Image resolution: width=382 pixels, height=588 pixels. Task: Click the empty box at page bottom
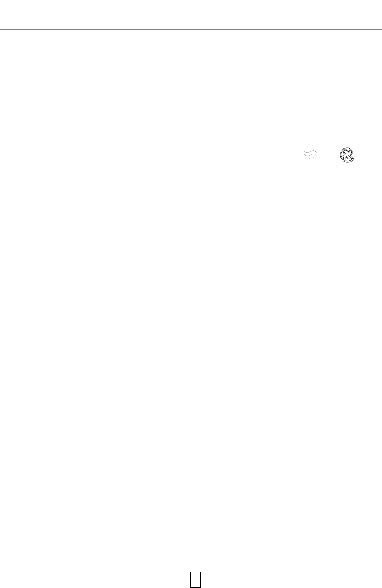tap(195, 579)
